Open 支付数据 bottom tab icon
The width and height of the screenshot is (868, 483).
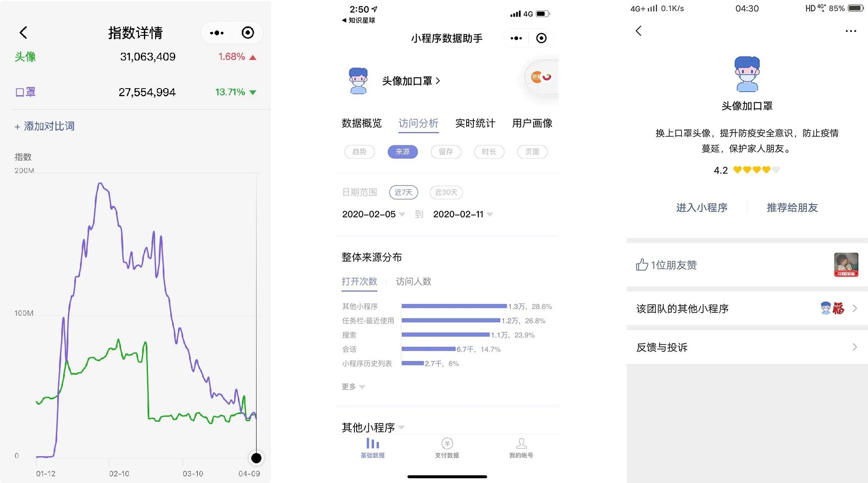coord(447,444)
